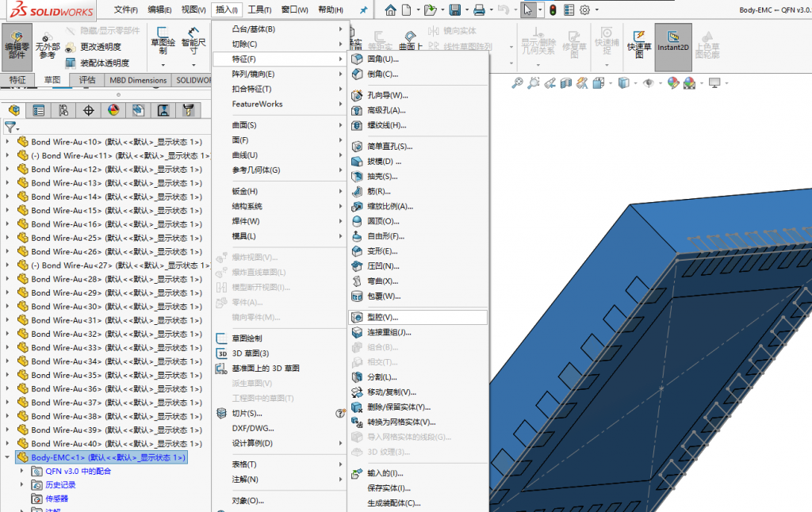Image resolution: width=812 pixels, height=512 pixels.
Task: Click the 快速草图 quick sketch icon
Action: pyautogui.click(x=639, y=44)
